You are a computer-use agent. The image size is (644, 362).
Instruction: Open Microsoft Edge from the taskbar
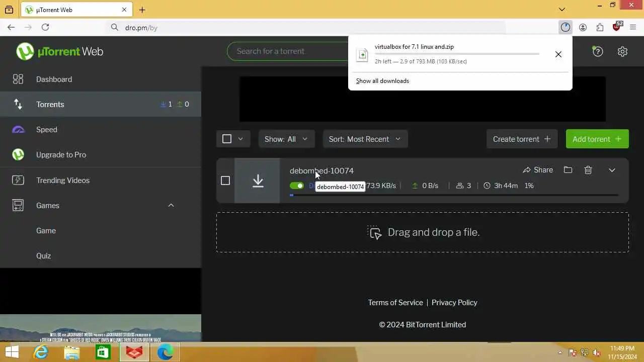tap(165, 352)
